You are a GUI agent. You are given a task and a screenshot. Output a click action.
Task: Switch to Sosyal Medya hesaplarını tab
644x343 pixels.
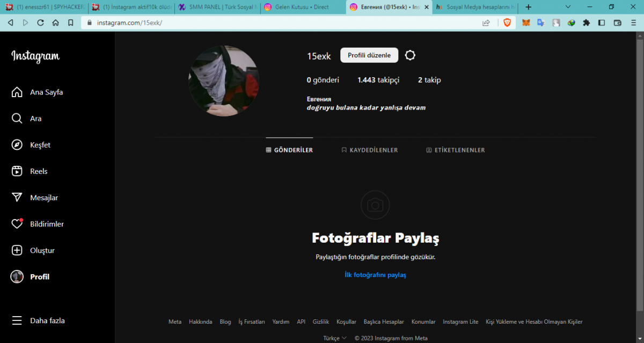[x=475, y=7]
